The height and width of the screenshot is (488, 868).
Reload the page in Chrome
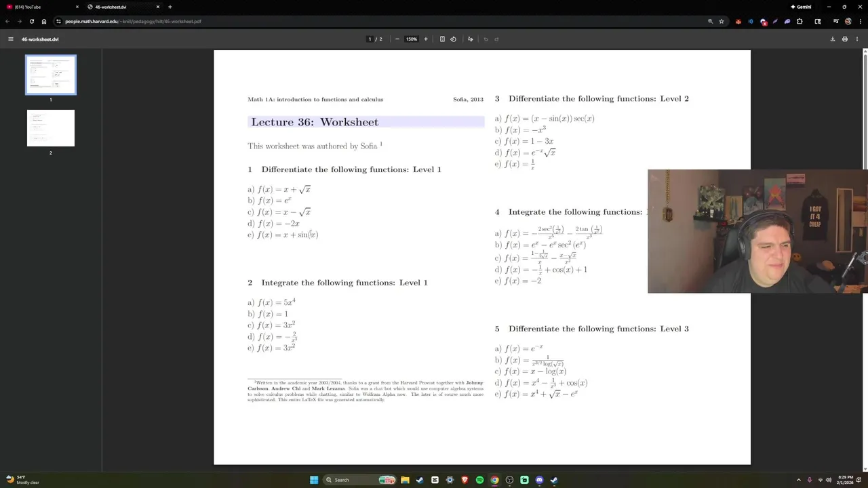pos(31,21)
